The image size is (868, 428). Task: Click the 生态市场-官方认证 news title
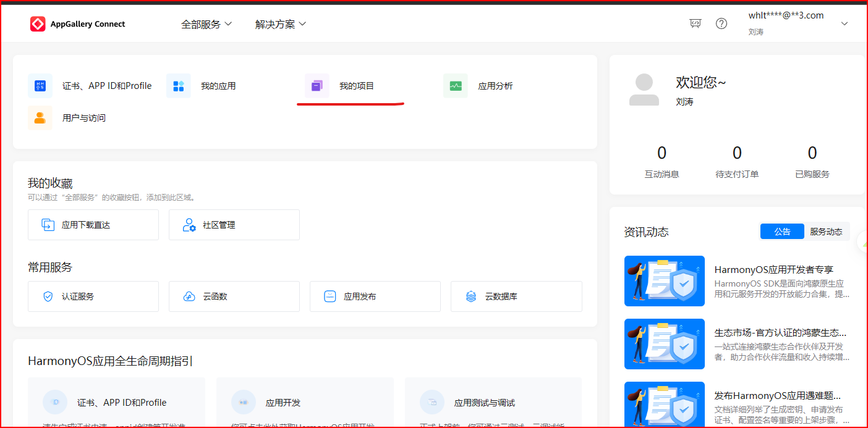coord(781,333)
